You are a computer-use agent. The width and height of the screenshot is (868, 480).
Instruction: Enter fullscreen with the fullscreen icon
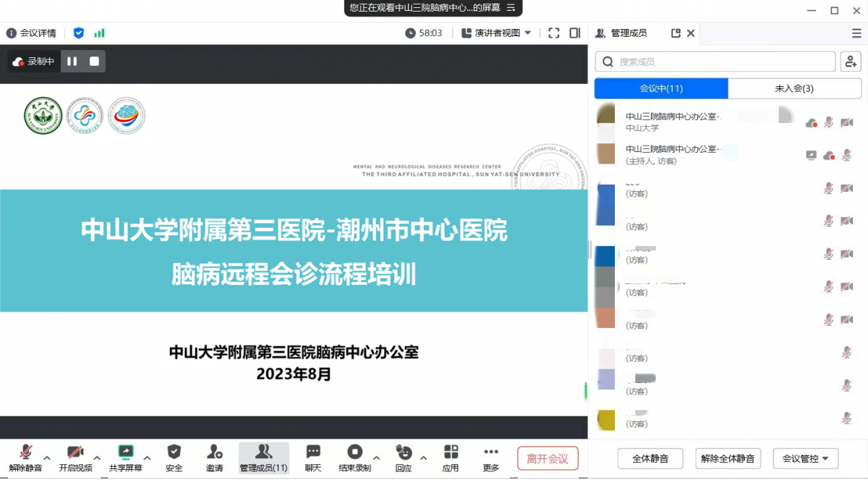[554, 33]
